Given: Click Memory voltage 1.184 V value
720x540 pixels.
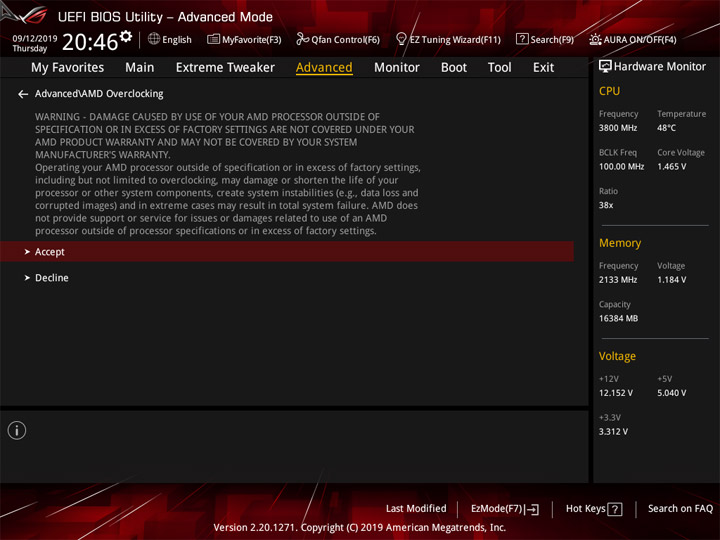Looking at the screenshot, I should [671, 280].
